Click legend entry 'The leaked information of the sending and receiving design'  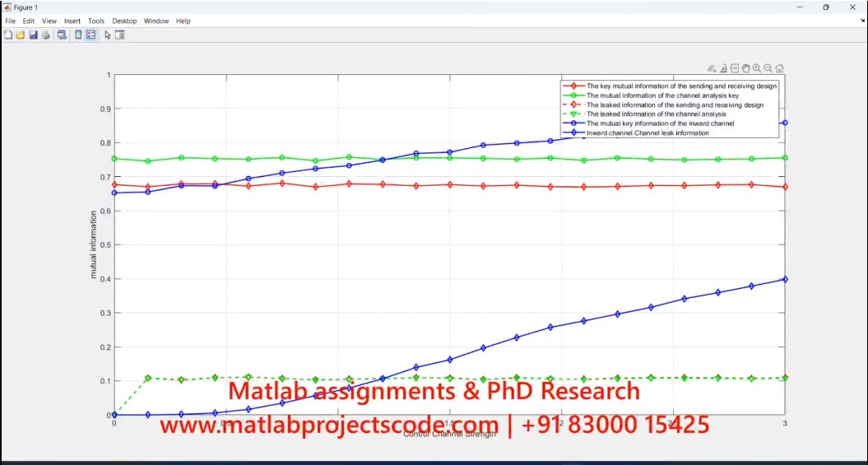[x=675, y=105]
